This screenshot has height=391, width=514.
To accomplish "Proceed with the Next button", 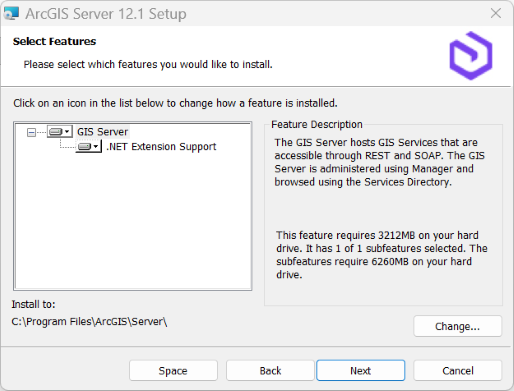I will 361,370.
